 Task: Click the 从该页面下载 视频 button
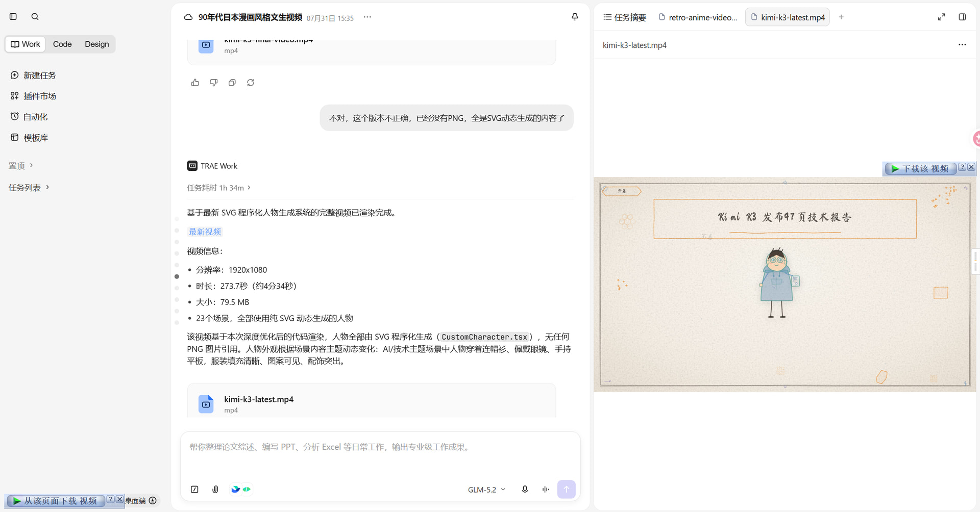56,501
